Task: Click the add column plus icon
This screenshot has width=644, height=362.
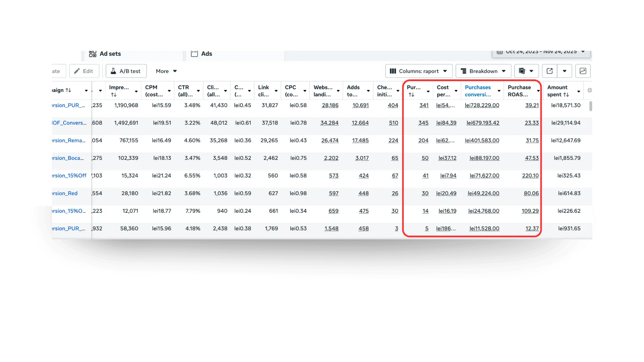Action: [589, 90]
